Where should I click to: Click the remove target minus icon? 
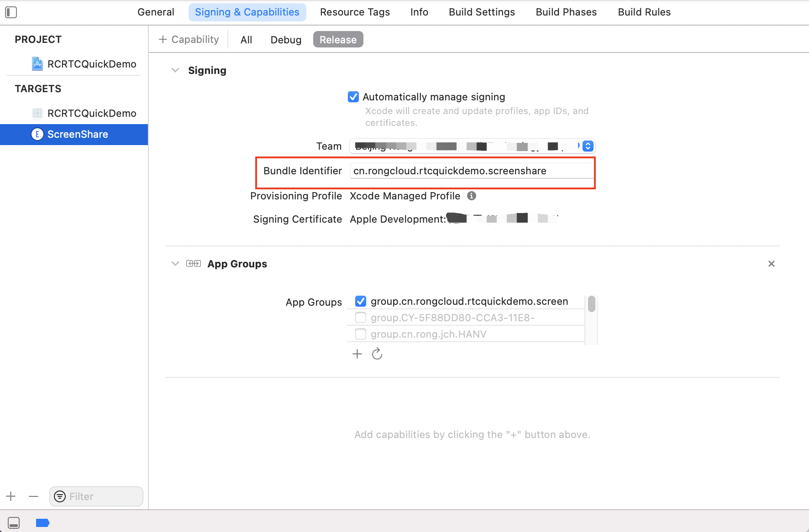(33, 496)
